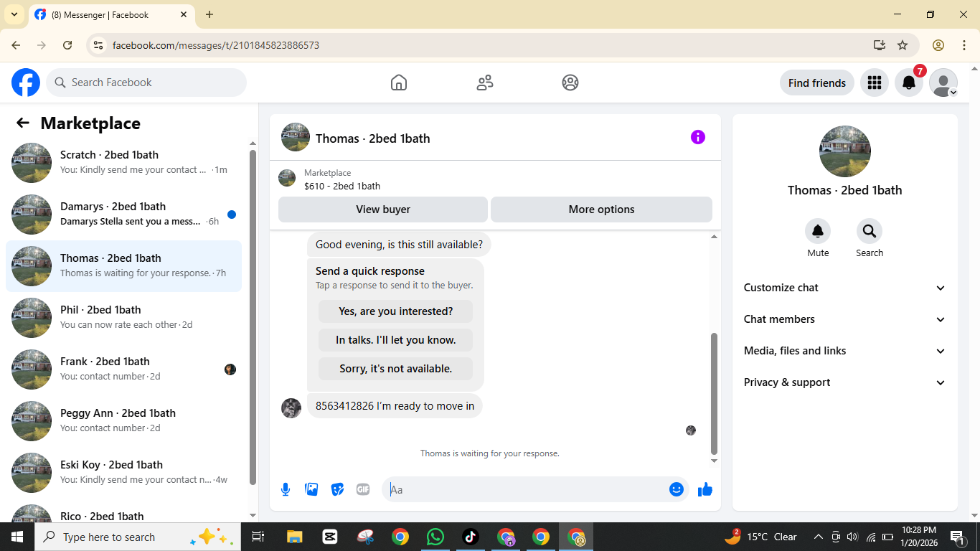Send a thumbs-up like
The image size is (980, 551).
[705, 489]
